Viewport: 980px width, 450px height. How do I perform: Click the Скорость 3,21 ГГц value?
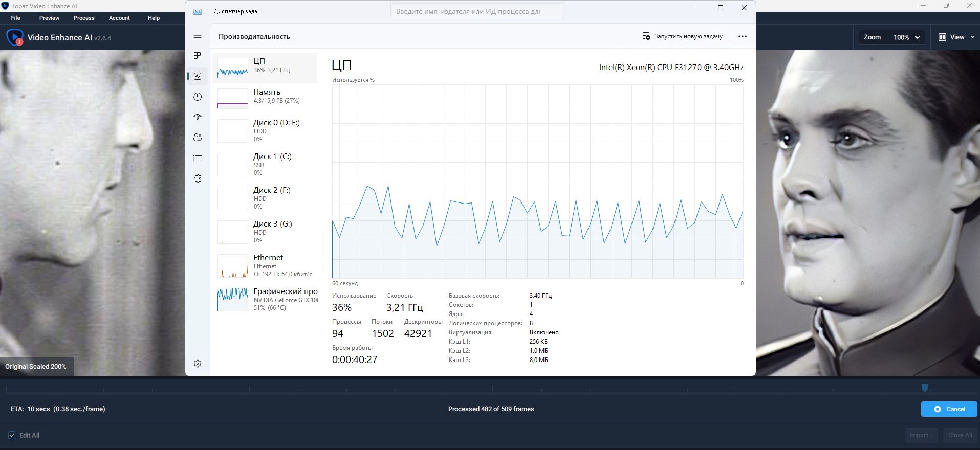point(405,307)
